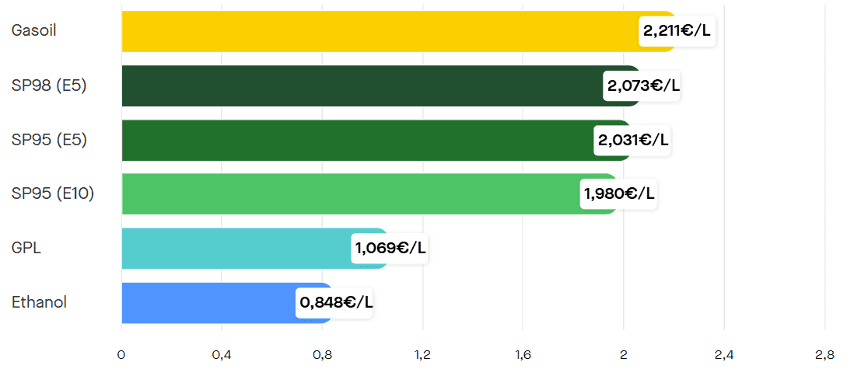Click the 2,4 axis tick label
Screen dimensions: 868x376
[724, 355]
